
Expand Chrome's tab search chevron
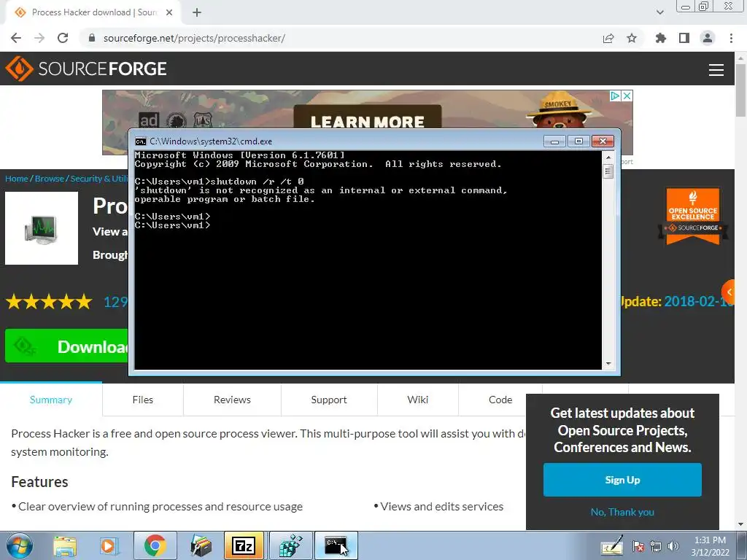pos(659,12)
